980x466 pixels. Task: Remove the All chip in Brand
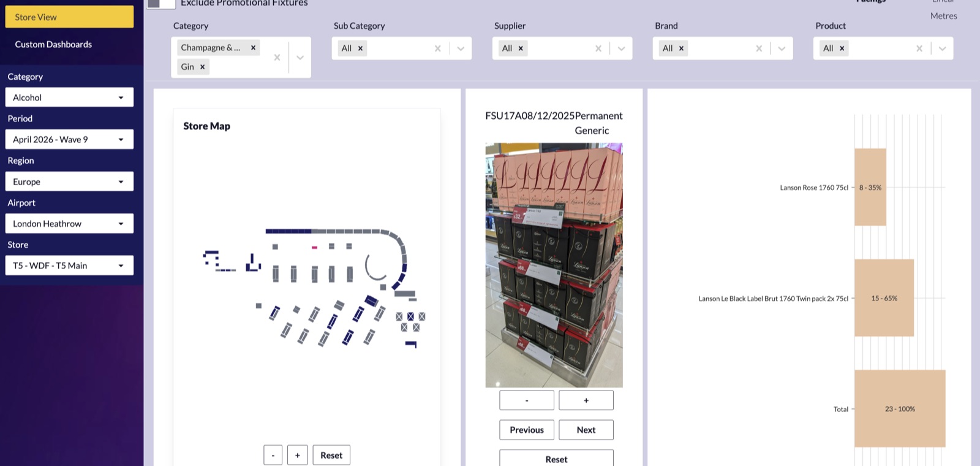(681, 48)
